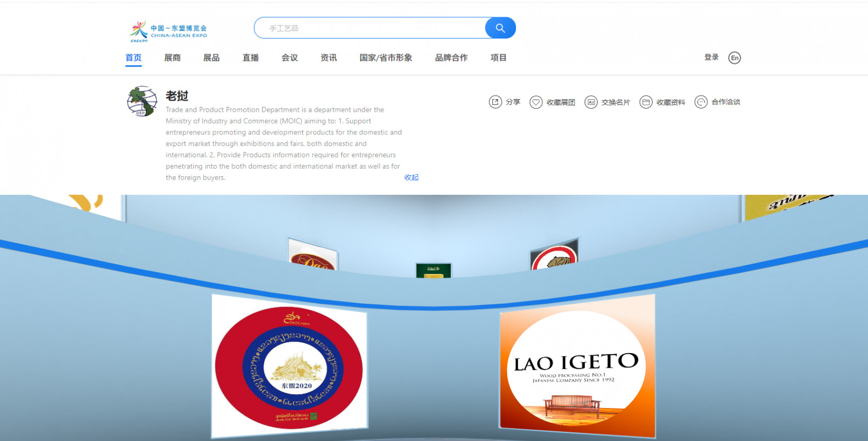Click the China-ASEAN Expo logo

168,31
